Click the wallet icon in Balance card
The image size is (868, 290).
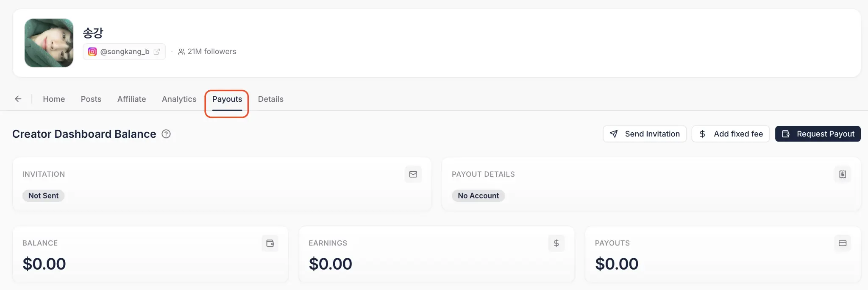pos(270,243)
